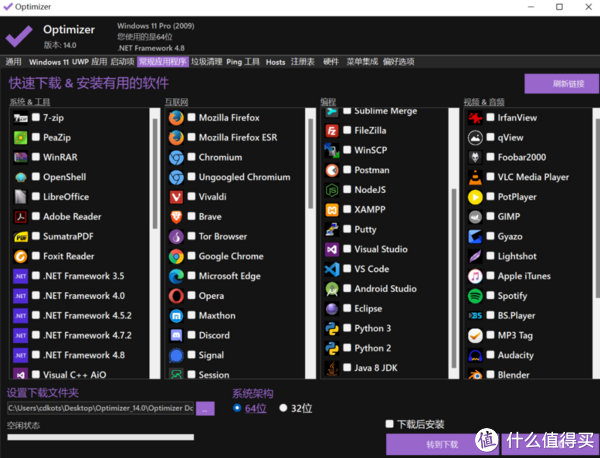Click the Adobe Reader icon

click(x=21, y=217)
